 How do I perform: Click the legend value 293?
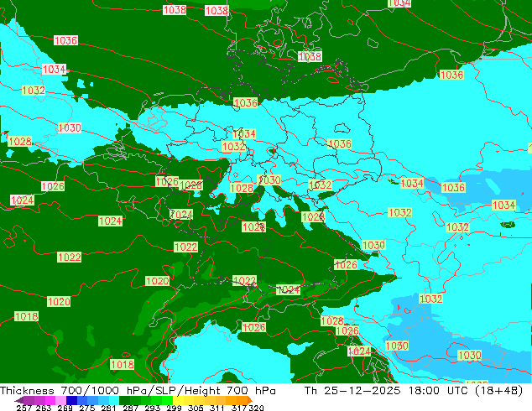click(153, 408)
